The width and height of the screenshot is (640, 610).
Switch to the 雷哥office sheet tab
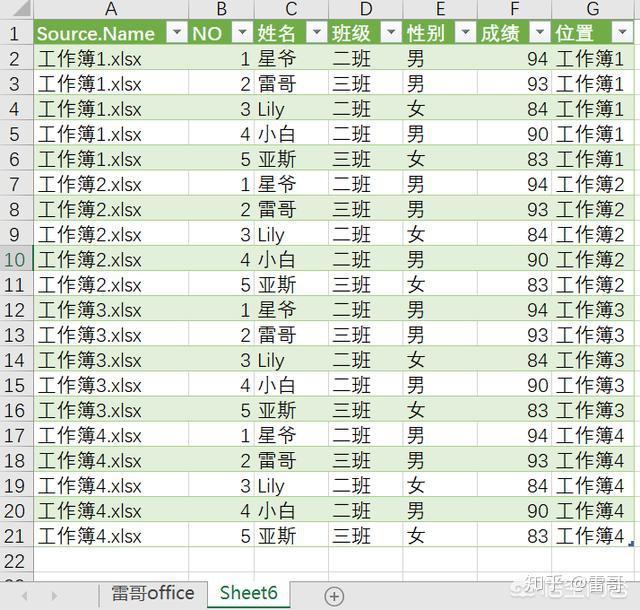(x=153, y=593)
